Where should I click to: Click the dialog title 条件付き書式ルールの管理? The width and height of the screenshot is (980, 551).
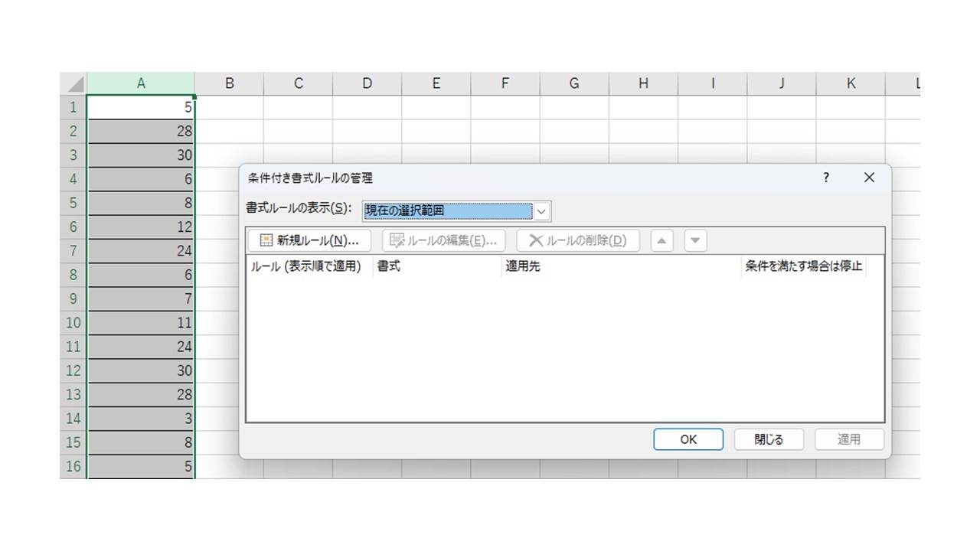(x=310, y=178)
